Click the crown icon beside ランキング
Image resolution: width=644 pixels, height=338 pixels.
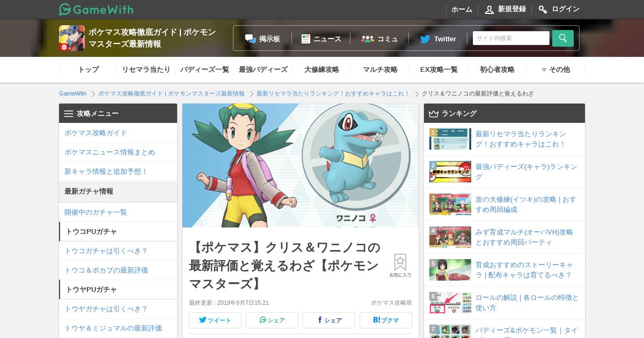tap(434, 114)
